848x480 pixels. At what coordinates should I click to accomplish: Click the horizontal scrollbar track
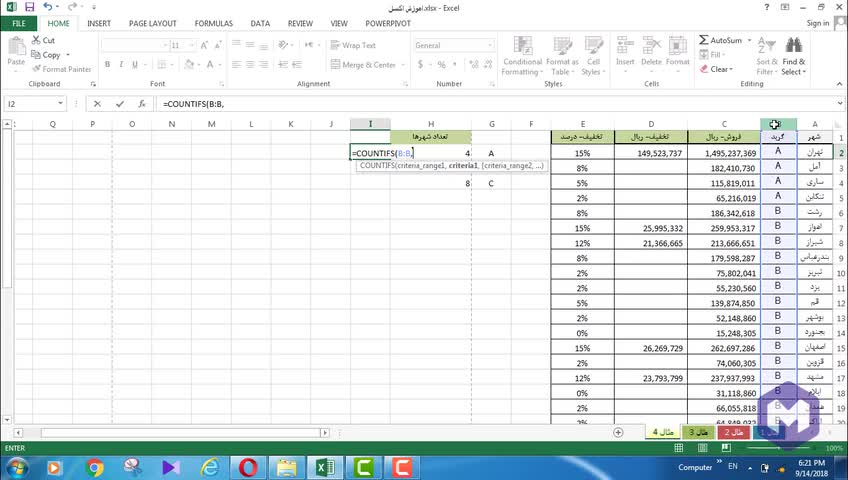pos(181,432)
